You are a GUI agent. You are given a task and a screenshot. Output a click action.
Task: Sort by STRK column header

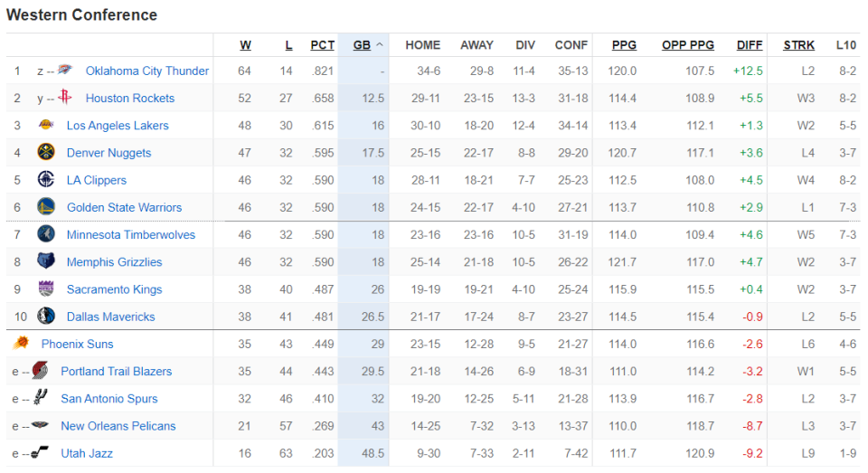click(x=798, y=45)
